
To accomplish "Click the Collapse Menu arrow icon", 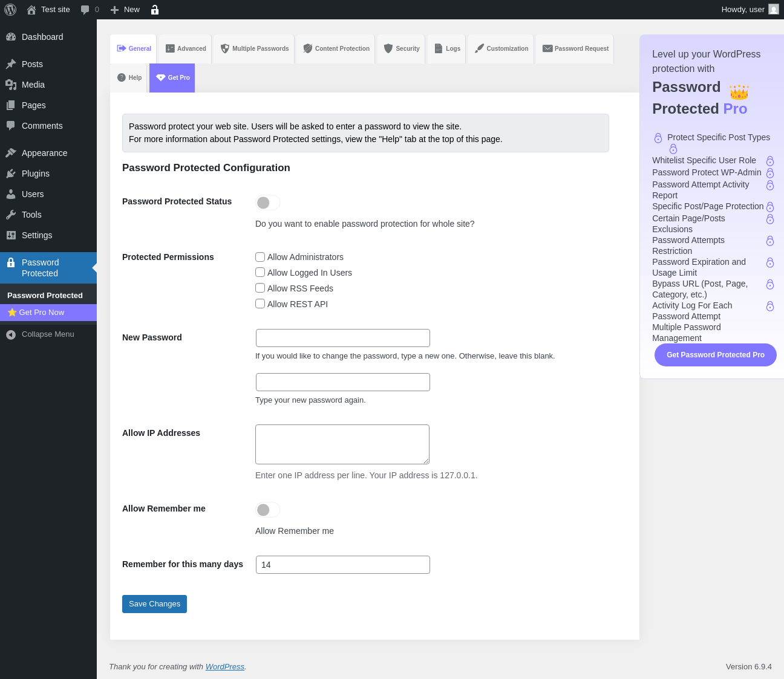I will (x=11, y=334).
